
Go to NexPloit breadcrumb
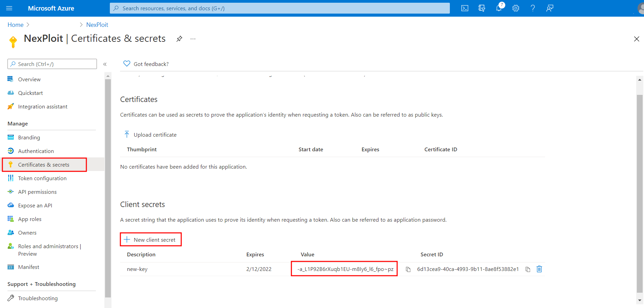(97, 25)
